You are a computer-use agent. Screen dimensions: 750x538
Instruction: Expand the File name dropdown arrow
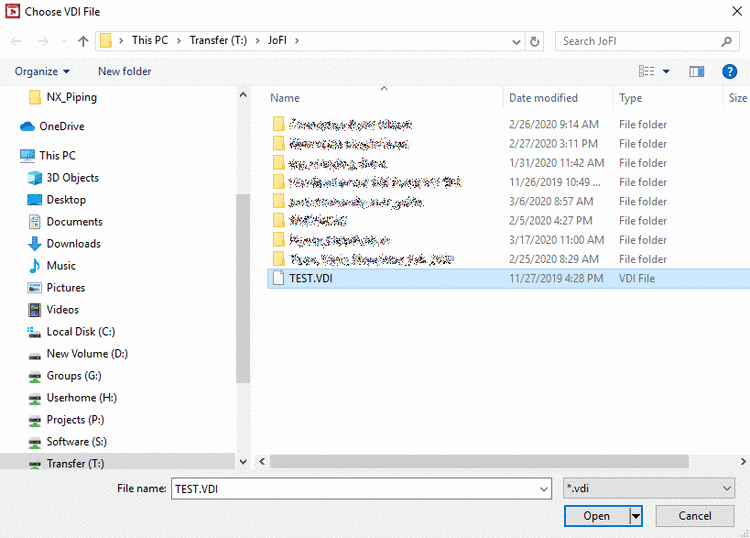click(x=544, y=489)
